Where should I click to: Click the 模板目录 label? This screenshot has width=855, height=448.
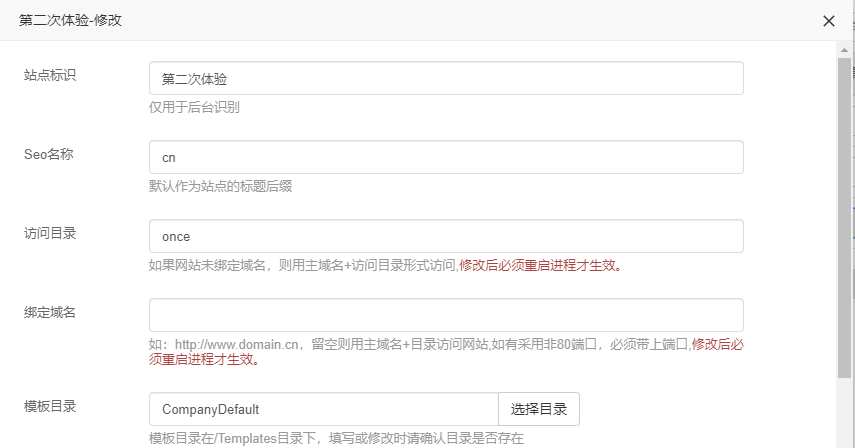[x=50, y=406]
